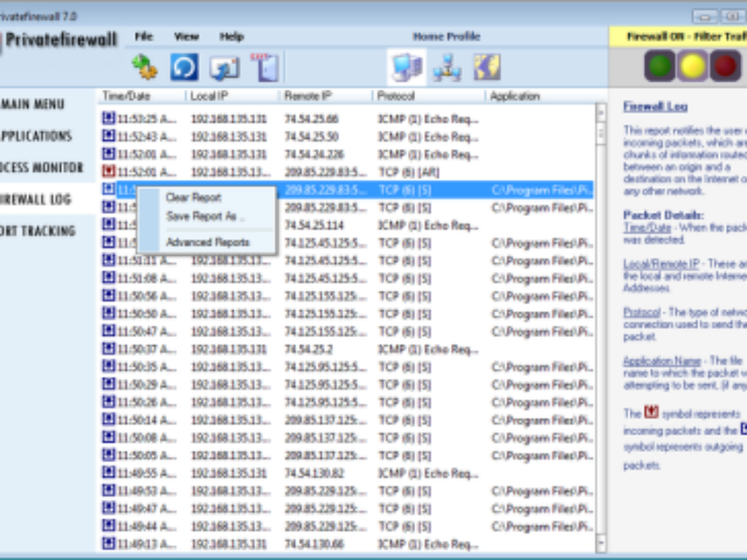Switch firewall to the red block light
Viewport: 747px width, 560px height.
pos(725,67)
